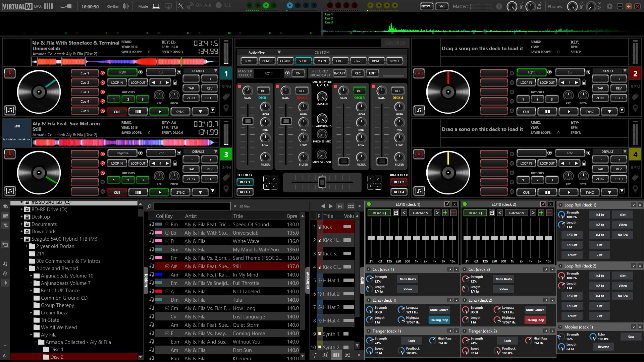Click the microphone icon in browser sidebar
The image size is (644, 362).
tap(5, 283)
